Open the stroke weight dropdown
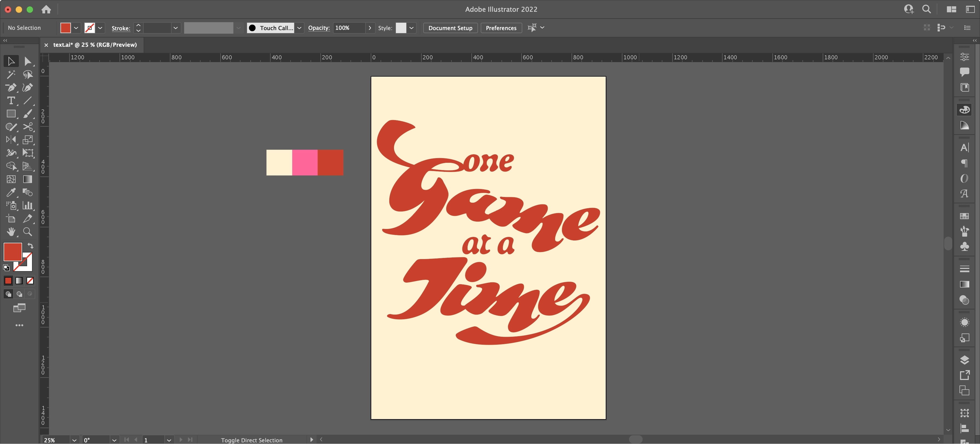 coord(175,28)
